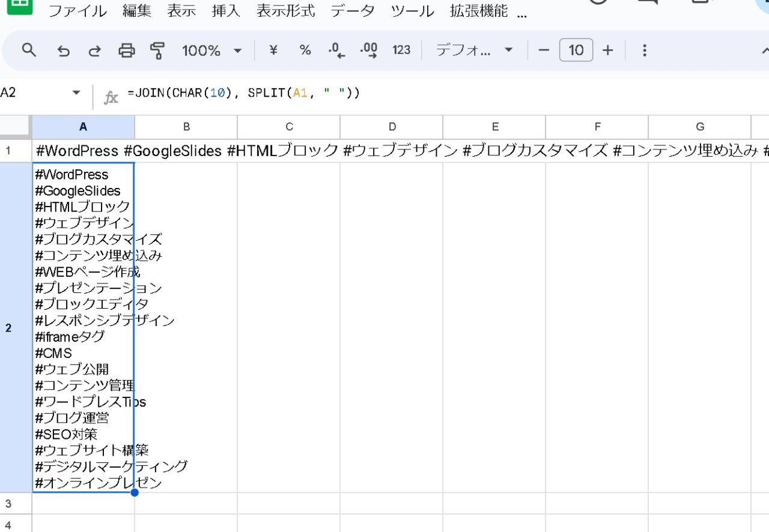Viewport: 769px width, 532px height.
Task: Click the Undo icon
Action: pyautogui.click(x=64, y=50)
